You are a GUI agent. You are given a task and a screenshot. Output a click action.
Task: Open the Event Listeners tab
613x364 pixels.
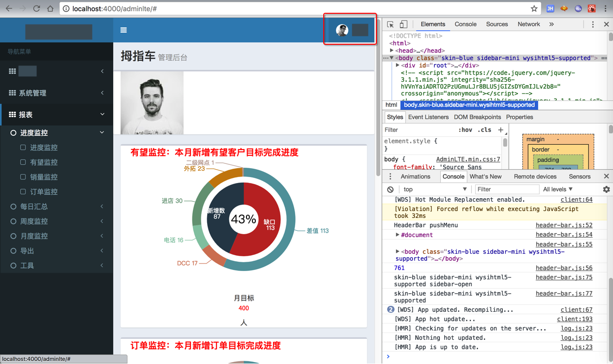click(x=428, y=117)
